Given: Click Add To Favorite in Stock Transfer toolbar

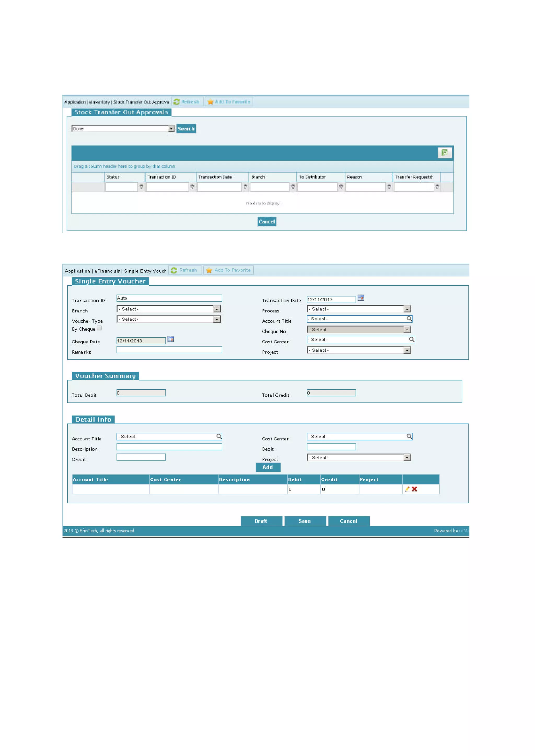Looking at the screenshot, I should (x=229, y=102).
